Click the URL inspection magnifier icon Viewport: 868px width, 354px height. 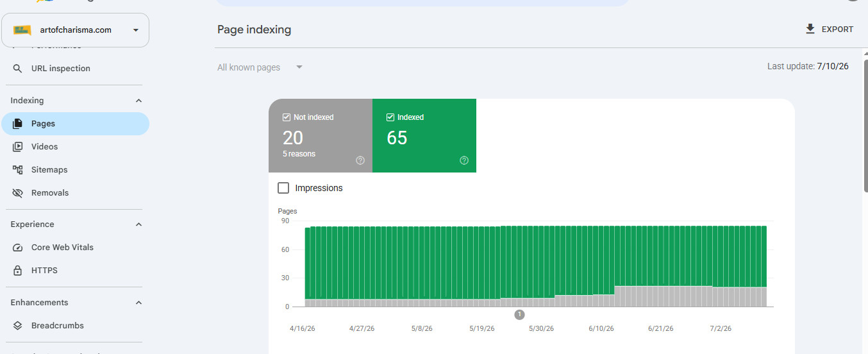click(x=18, y=69)
